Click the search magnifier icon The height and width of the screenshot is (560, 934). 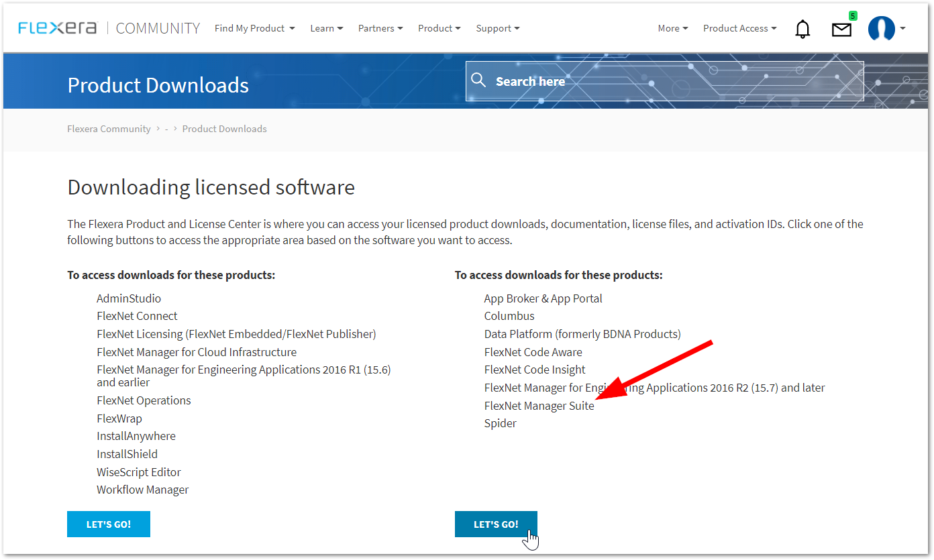click(x=478, y=80)
